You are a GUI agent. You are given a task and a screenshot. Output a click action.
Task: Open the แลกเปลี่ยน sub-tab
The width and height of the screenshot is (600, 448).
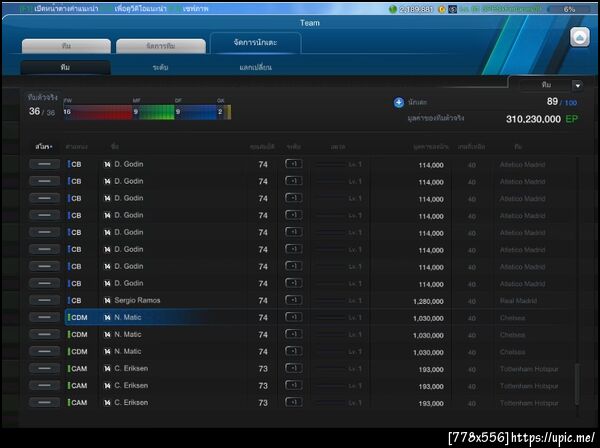coord(255,67)
